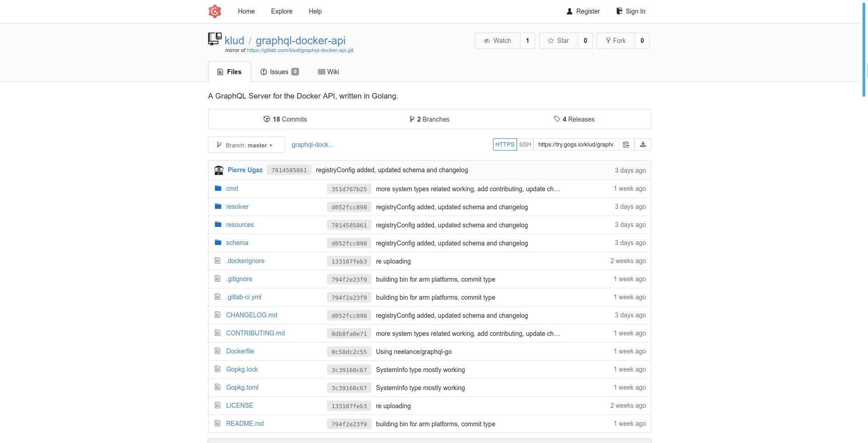Open the cmd folder icon
This screenshot has height=443, width=868.
coord(218,189)
